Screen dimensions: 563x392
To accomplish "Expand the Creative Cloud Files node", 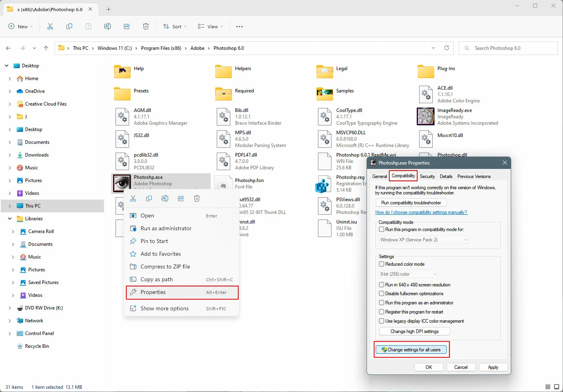I will pos(10,104).
